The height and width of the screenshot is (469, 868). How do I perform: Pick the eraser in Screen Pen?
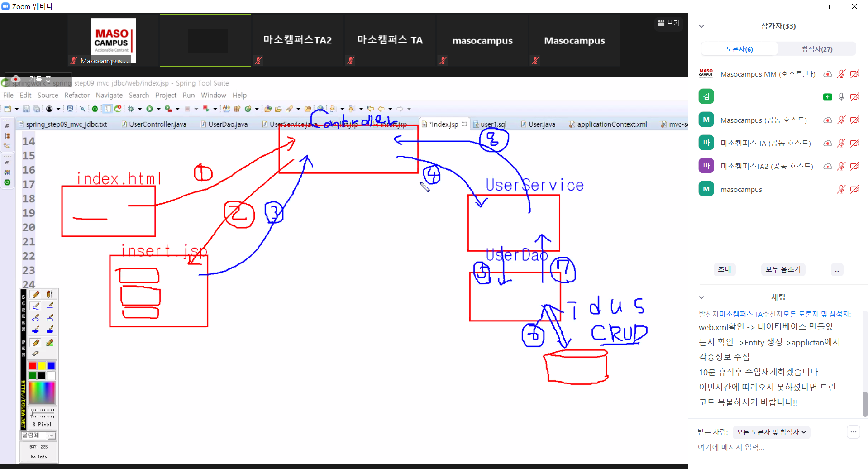pyautogui.click(x=36, y=354)
